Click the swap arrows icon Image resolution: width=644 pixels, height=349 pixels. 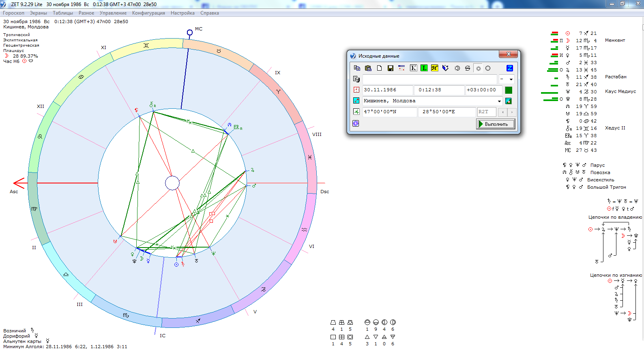(468, 68)
